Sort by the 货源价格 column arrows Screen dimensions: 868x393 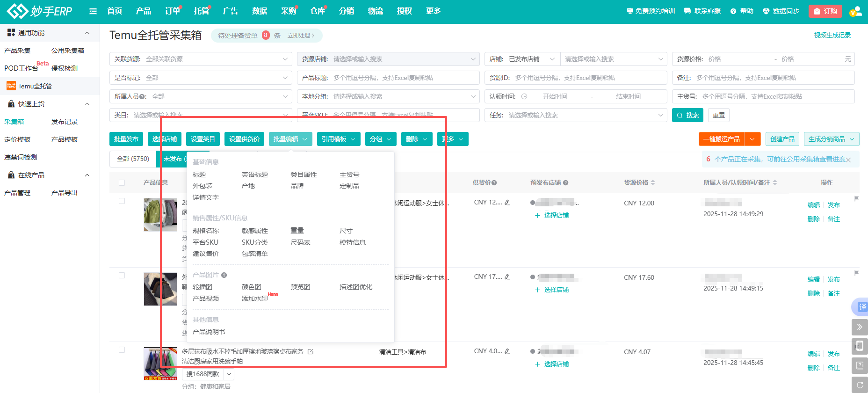pos(653,183)
